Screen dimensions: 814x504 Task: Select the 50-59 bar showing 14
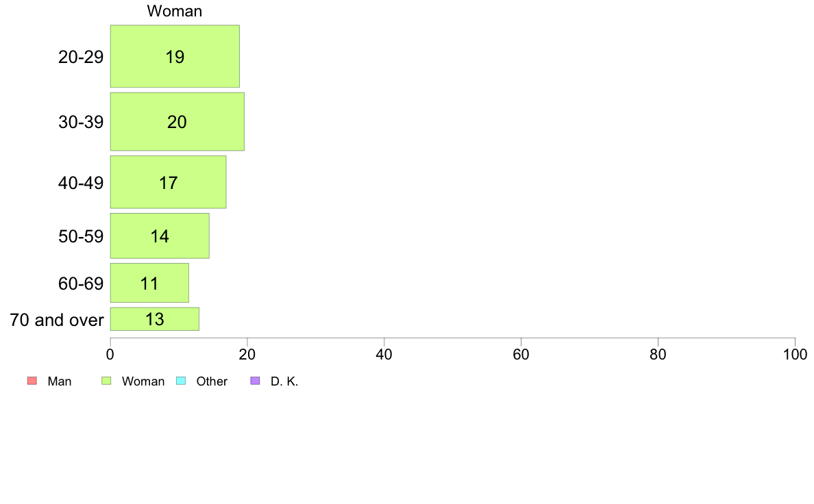tap(160, 236)
